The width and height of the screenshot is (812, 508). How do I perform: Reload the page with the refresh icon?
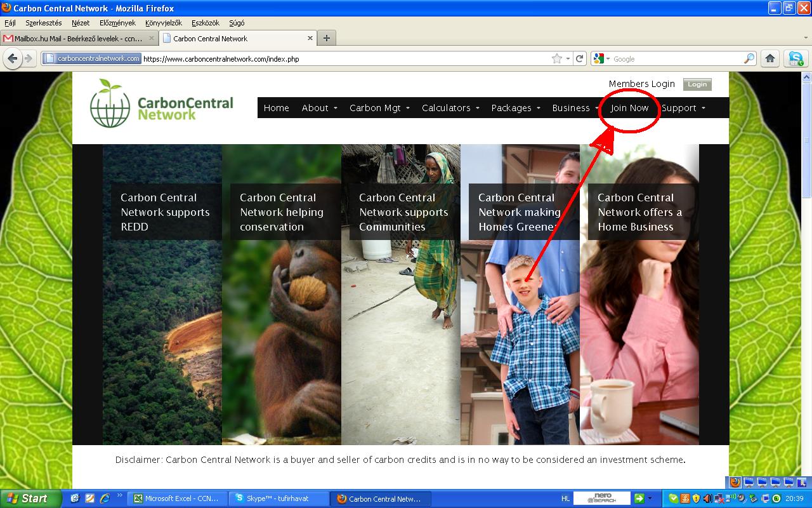coord(579,58)
